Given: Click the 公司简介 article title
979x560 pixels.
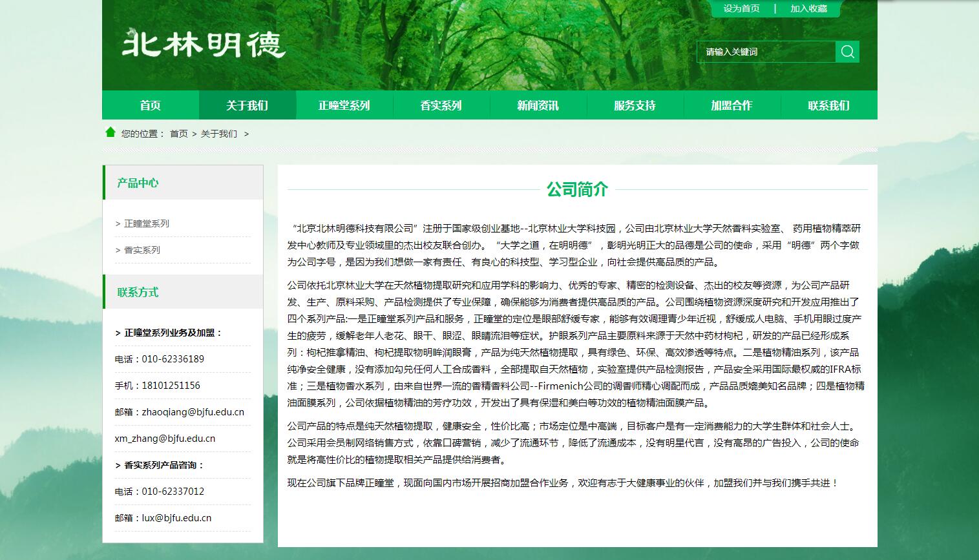Looking at the screenshot, I should click(578, 189).
